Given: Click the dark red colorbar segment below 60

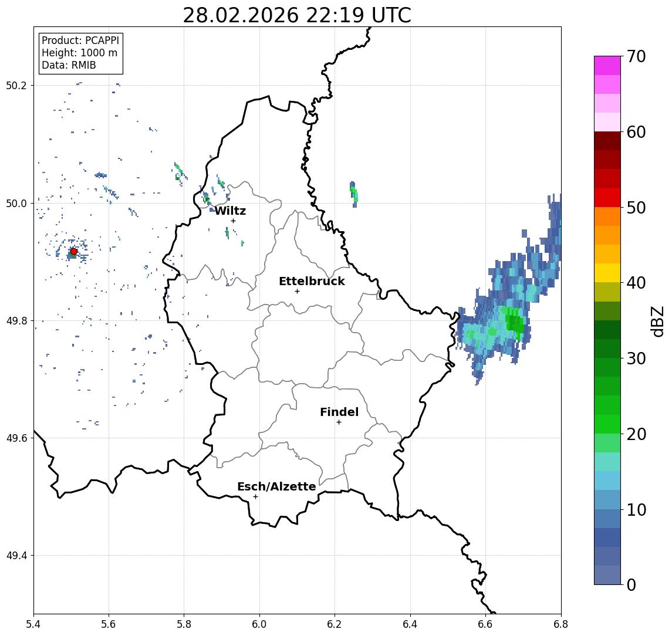Looking at the screenshot, I should 607,141.
